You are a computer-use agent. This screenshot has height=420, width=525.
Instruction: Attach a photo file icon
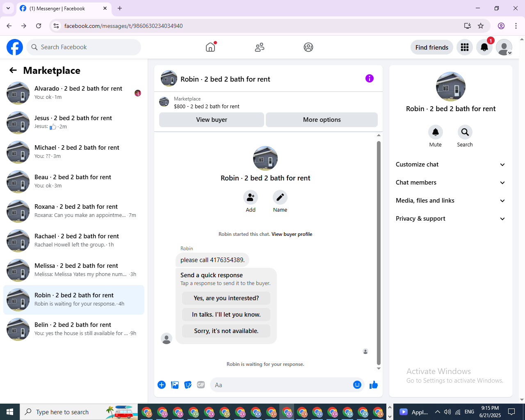[175, 385]
